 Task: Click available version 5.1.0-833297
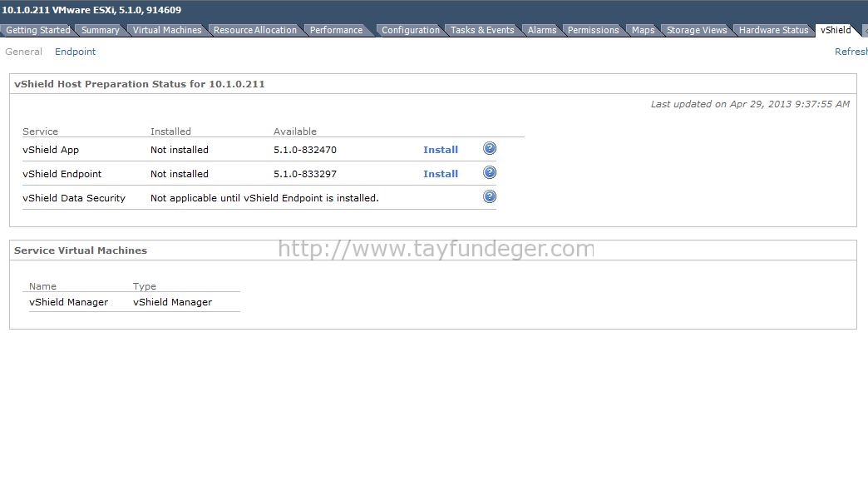[305, 174]
